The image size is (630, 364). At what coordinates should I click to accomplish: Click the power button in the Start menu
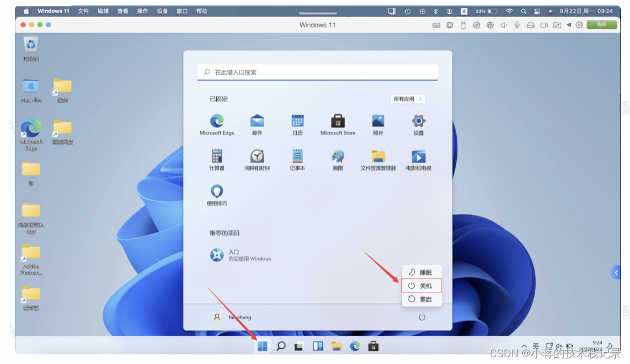point(422,318)
